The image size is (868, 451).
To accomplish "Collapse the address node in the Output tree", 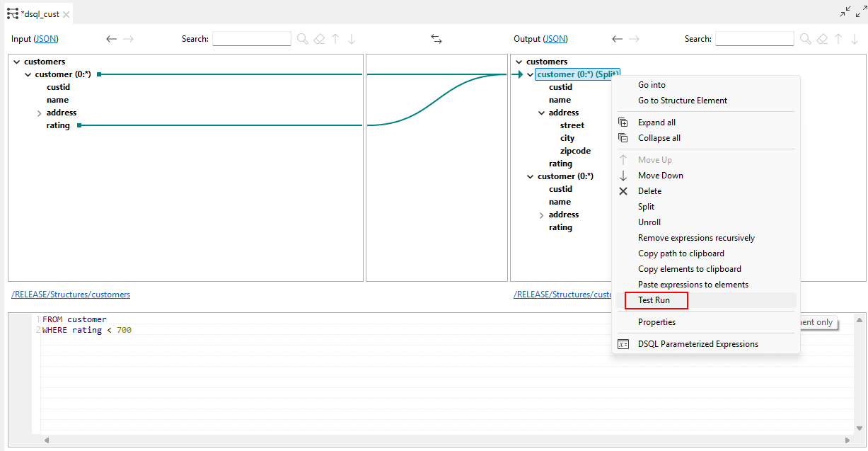I will (x=541, y=112).
